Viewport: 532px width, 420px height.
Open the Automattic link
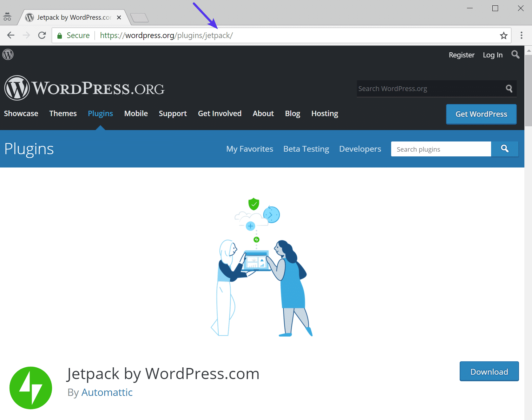pos(107,392)
